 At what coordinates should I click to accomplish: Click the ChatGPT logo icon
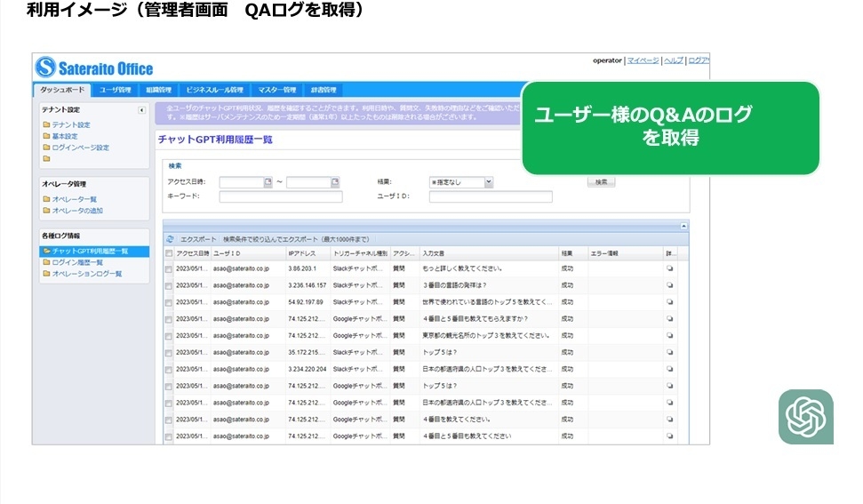(x=806, y=417)
